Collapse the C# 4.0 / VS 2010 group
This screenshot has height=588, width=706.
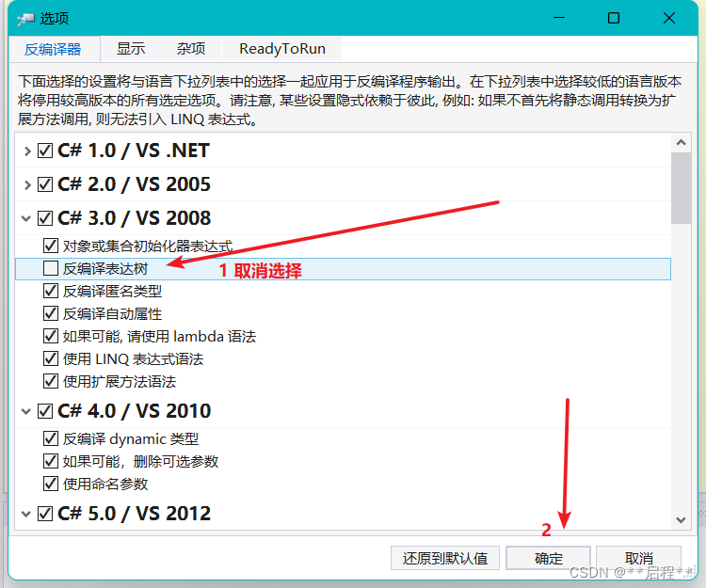[26, 411]
